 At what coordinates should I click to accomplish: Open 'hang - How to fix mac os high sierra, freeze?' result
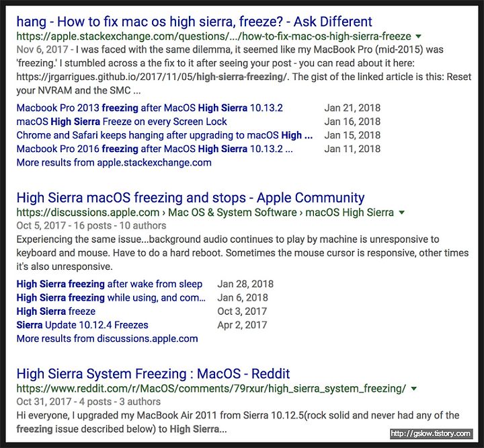pos(194,22)
